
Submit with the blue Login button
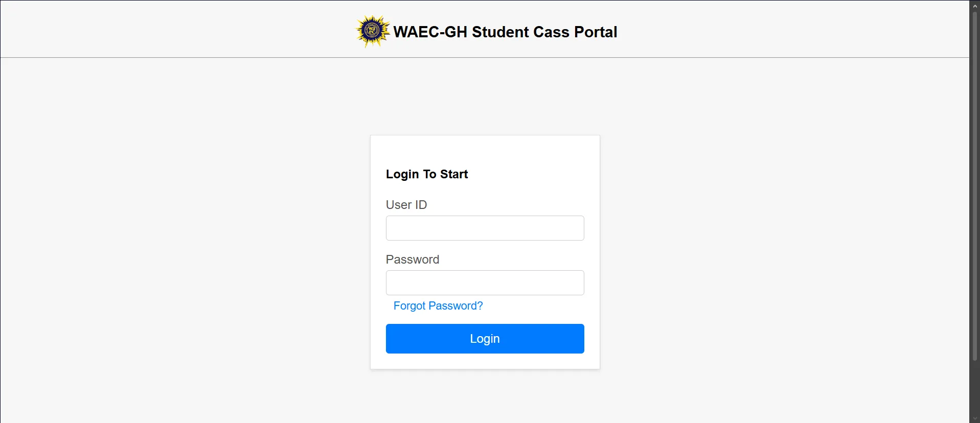(485, 339)
